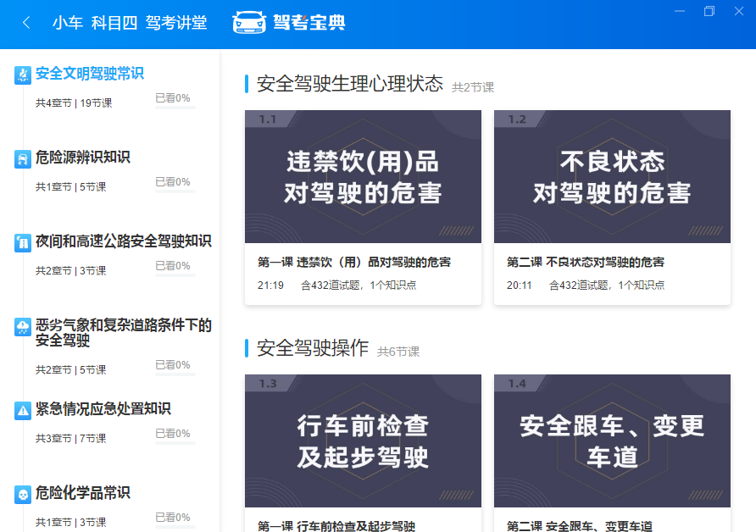Click the 驾考宝典 car logo icon
The image size is (756, 532).
[x=249, y=22]
